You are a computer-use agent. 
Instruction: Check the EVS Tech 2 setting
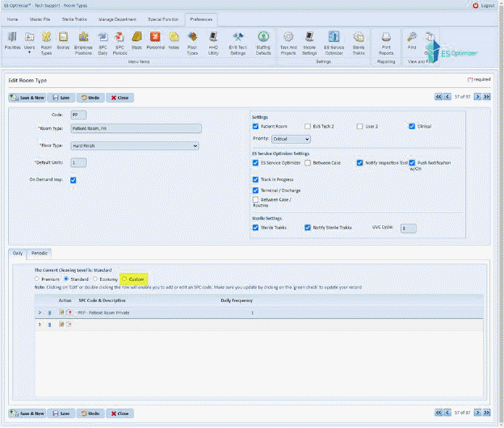click(x=308, y=126)
